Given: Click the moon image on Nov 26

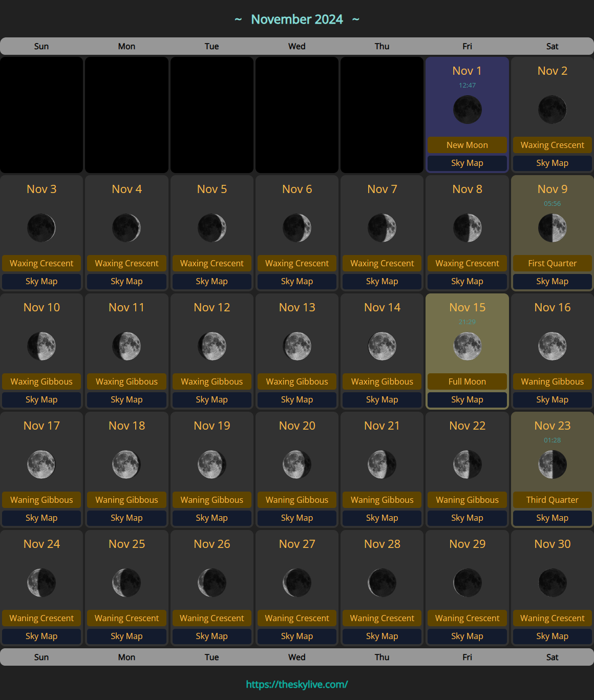Looking at the screenshot, I should (x=212, y=583).
